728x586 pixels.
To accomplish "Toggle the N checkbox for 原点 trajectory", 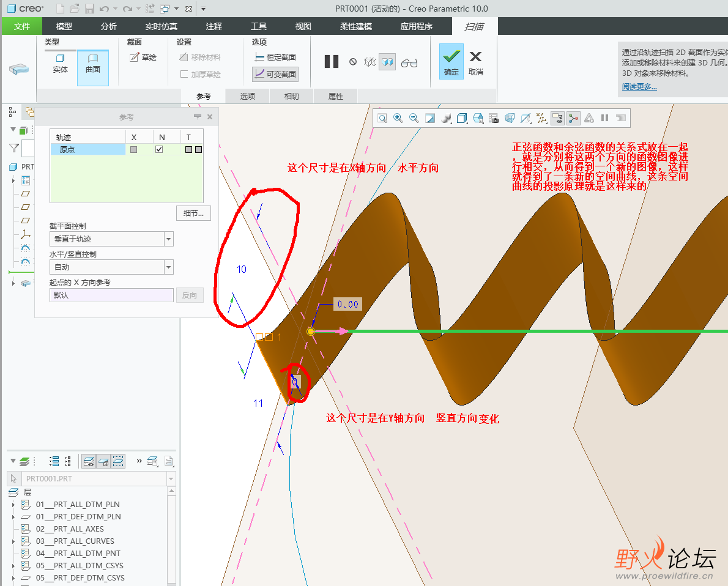I will pyautogui.click(x=159, y=149).
